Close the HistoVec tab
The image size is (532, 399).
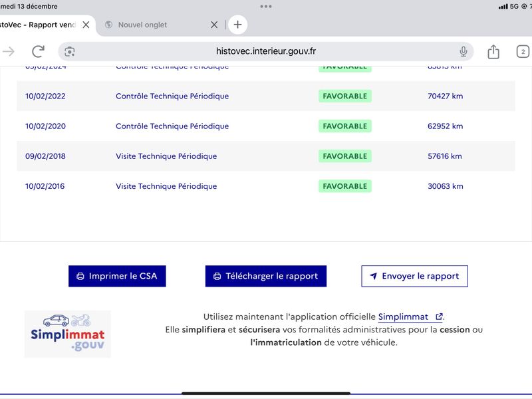tap(86, 25)
